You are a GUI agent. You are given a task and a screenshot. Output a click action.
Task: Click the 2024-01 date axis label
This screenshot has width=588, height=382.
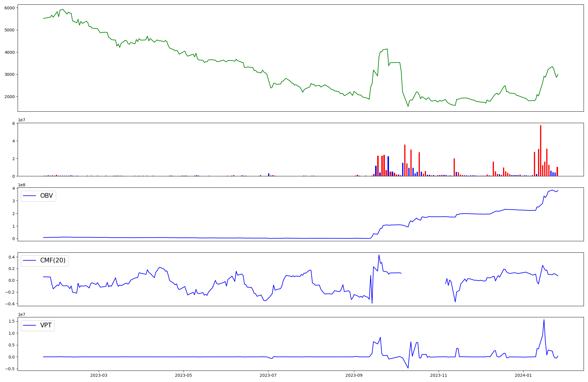[524, 375]
